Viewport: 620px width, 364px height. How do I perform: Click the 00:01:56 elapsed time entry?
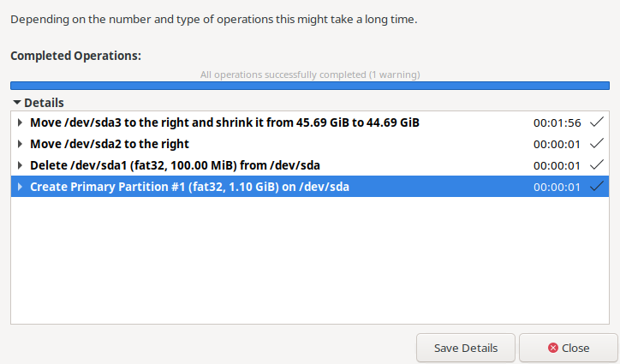[557, 122]
